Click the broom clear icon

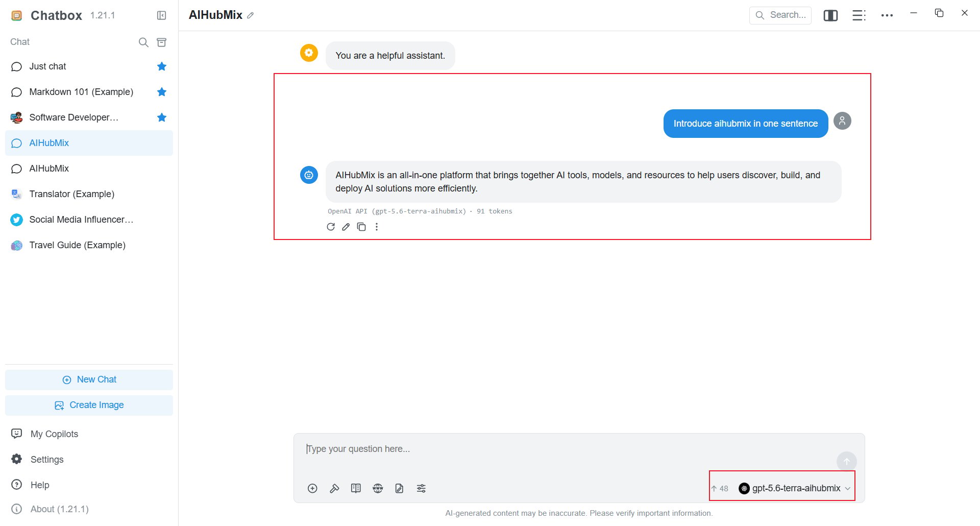pos(334,489)
